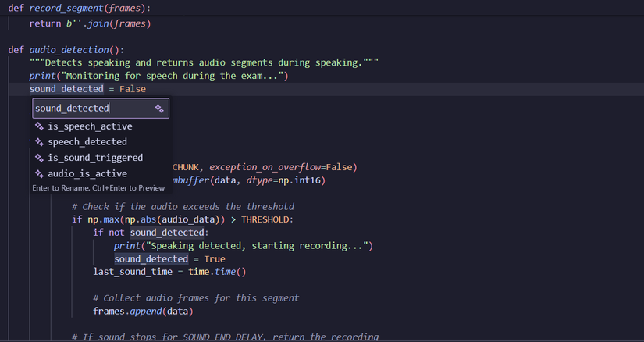Apply the audio_is_active rename suggestion
The image size is (644, 342).
coord(87,173)
